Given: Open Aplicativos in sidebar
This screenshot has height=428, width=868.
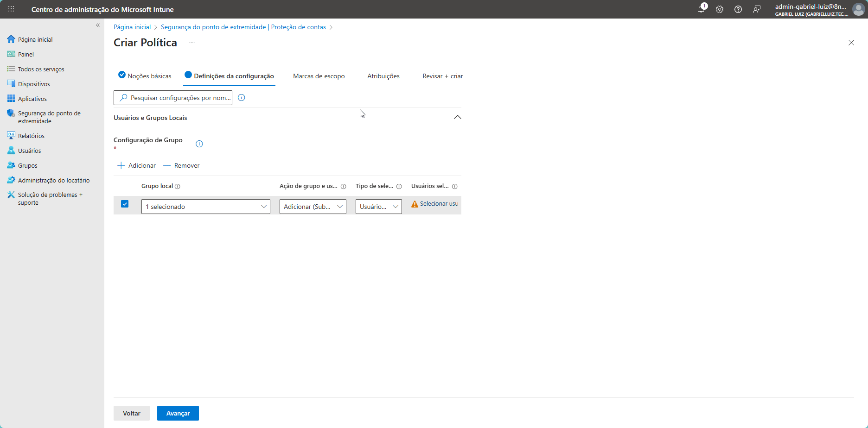Looking at the screenshot, I should click(32, 99).
